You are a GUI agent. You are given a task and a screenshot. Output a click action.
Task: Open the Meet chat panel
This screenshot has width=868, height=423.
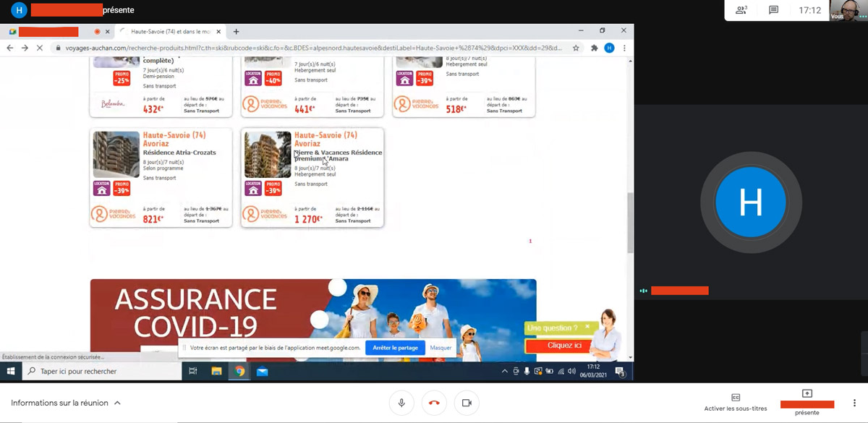point(773,10)
